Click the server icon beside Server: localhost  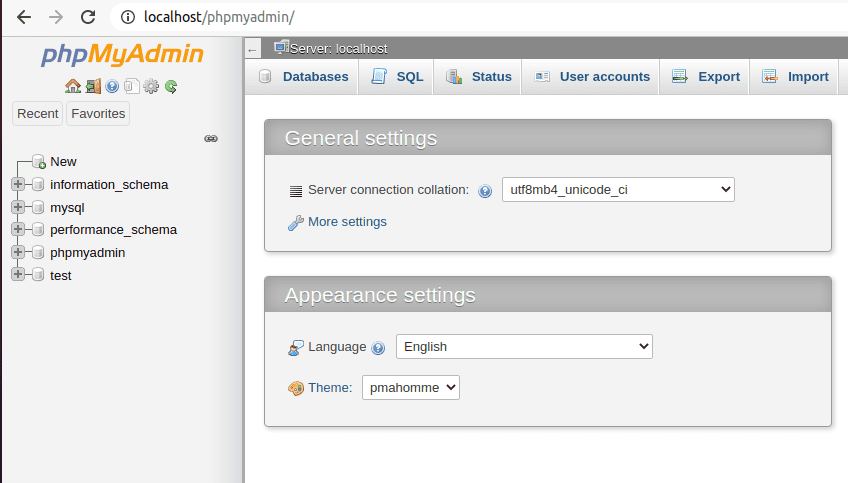[x=281, y=48]
